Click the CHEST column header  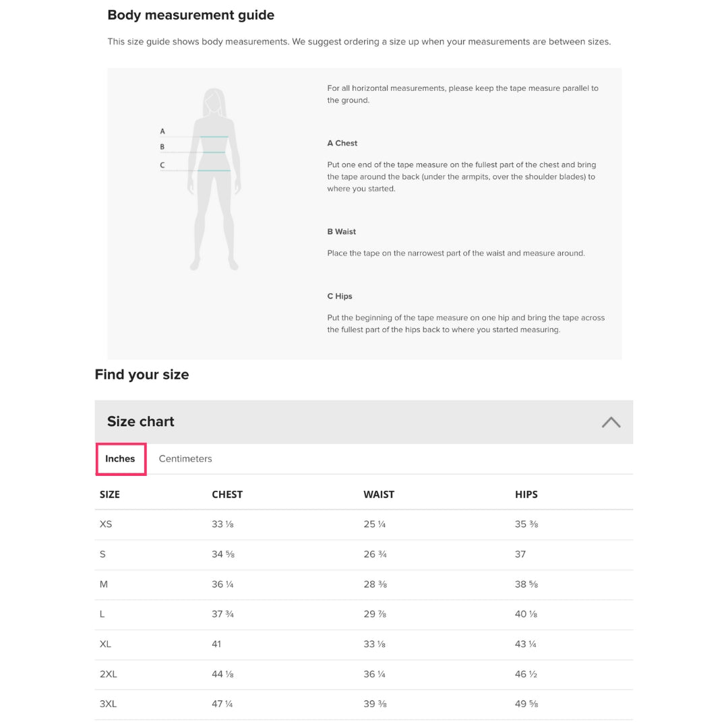coord(227,495)
